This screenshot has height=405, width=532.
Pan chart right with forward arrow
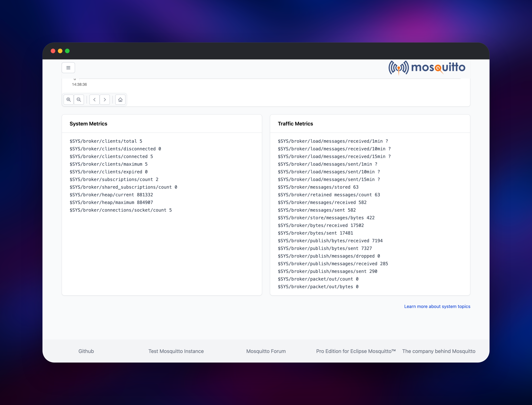(105, 100)
